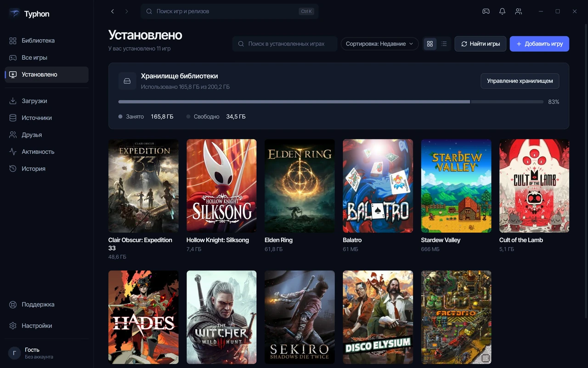Open «Друзья» in the sidebar
The height and width of the screenshot is (368, 588).
[x=46, y=135]
